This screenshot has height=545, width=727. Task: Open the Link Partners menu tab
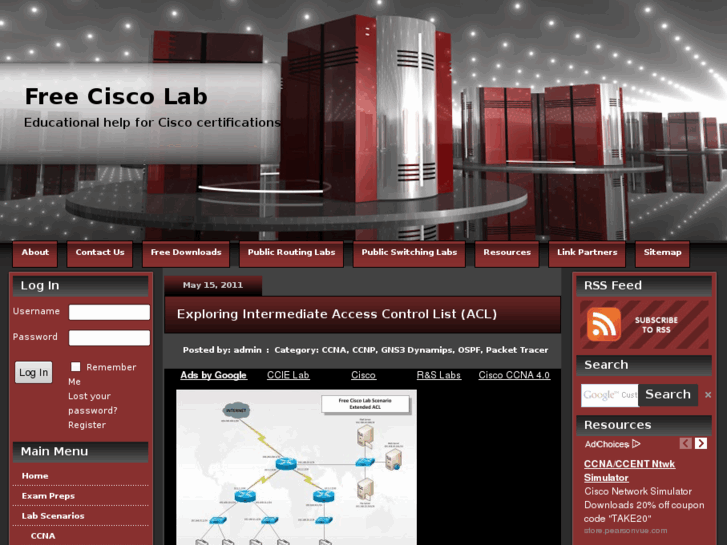click(x=587, y=253)
